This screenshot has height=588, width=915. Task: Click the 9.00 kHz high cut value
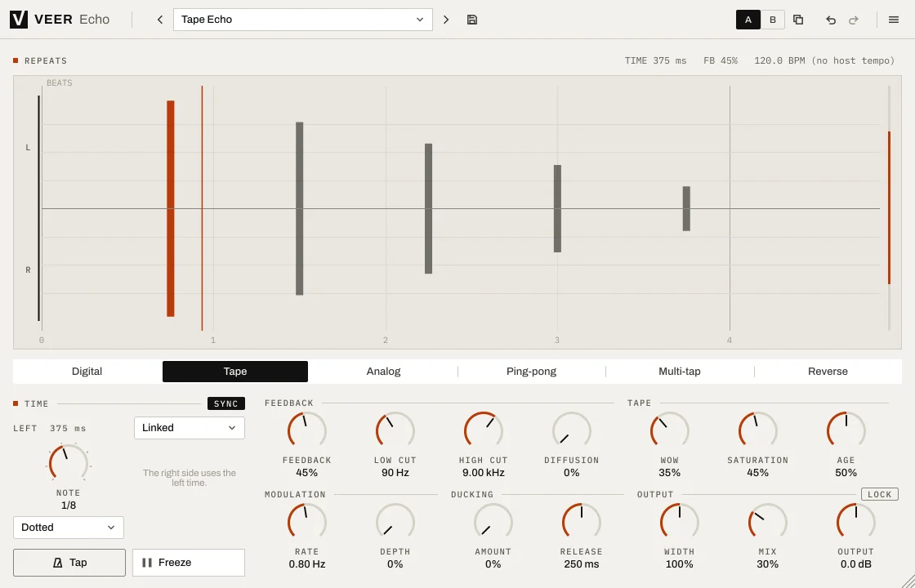point(483,473)
